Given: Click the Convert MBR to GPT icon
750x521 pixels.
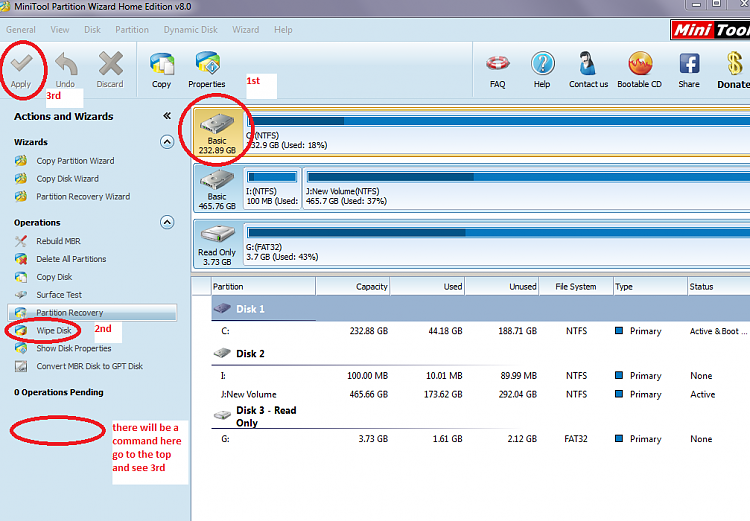Looking at the screenshot, I should tap(21, 366).
